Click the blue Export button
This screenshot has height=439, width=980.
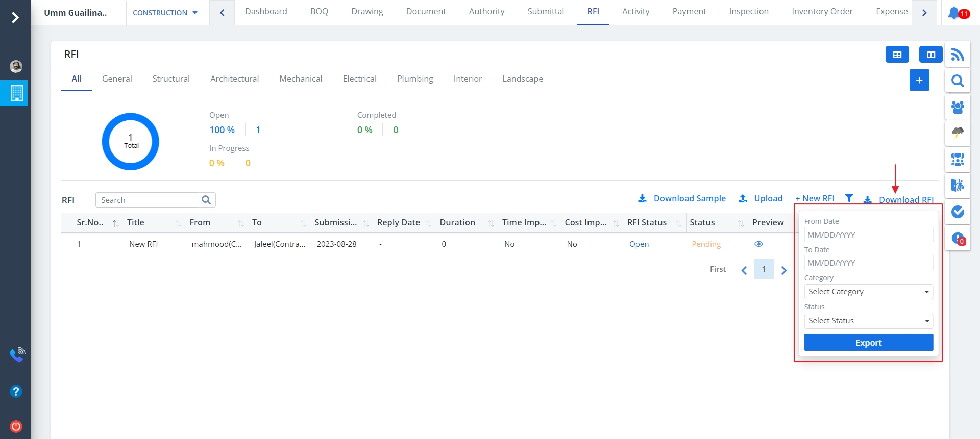[x=868, y=343]
